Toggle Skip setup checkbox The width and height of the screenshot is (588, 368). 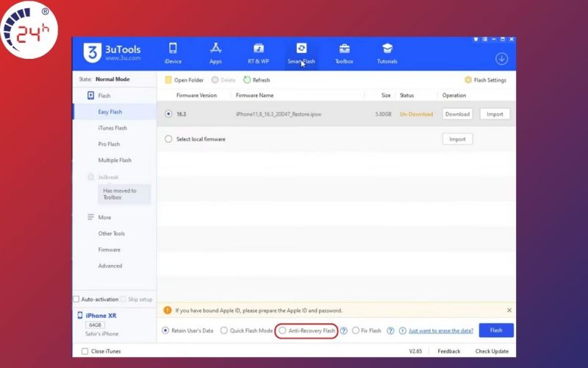coord(123,300)
